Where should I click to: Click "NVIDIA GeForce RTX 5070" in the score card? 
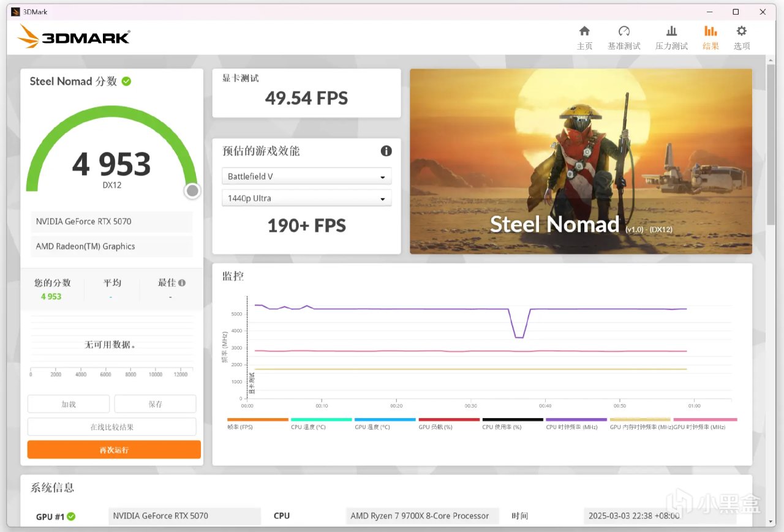pyautogui.click(x=111, y=222)
